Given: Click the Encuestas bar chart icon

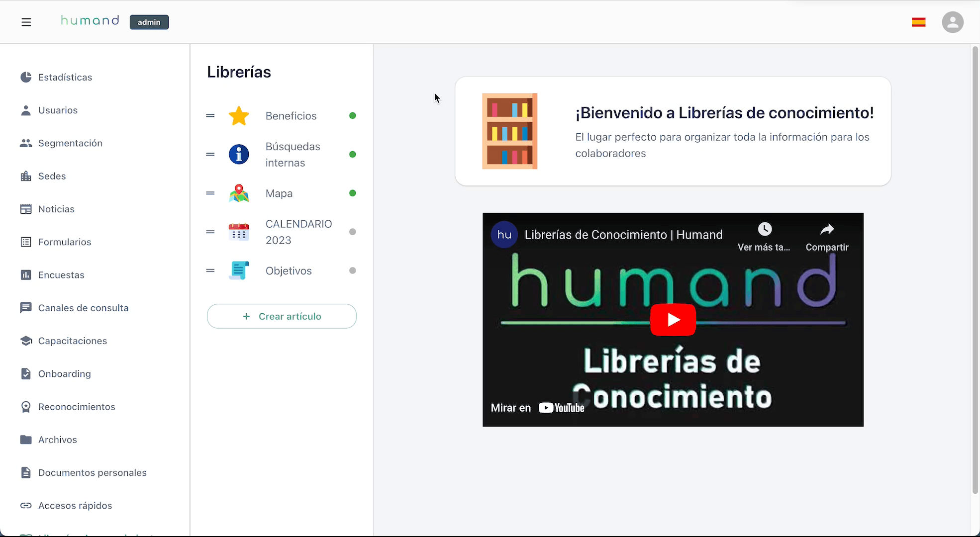Looking at the screenshot, I should pos(26,275).
